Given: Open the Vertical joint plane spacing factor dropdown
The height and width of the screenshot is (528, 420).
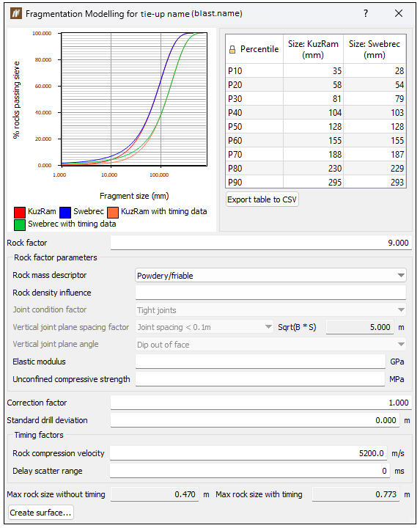Looking at the screenshot, I should click(204, 327).
